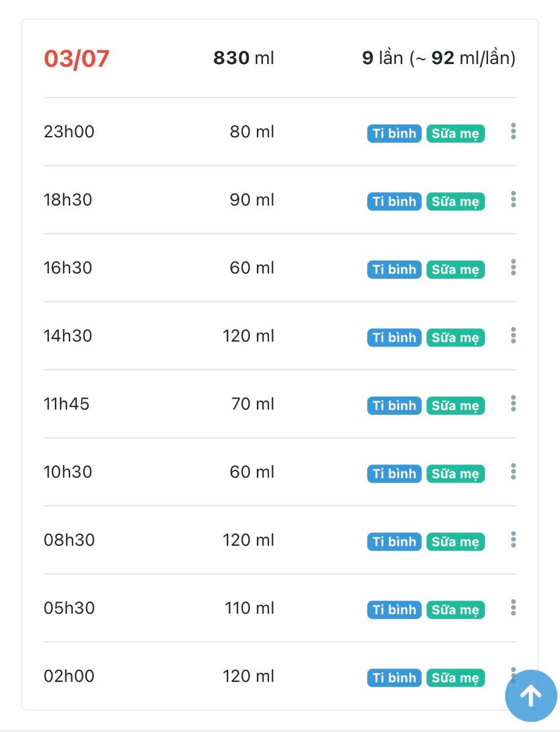Click Ti bình tag on 14h30 row
The image size is (560, 732).
pos(394,338)
